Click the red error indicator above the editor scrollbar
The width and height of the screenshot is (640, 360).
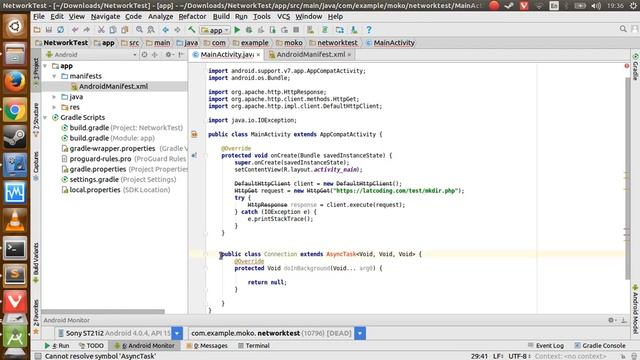[627, 65]
